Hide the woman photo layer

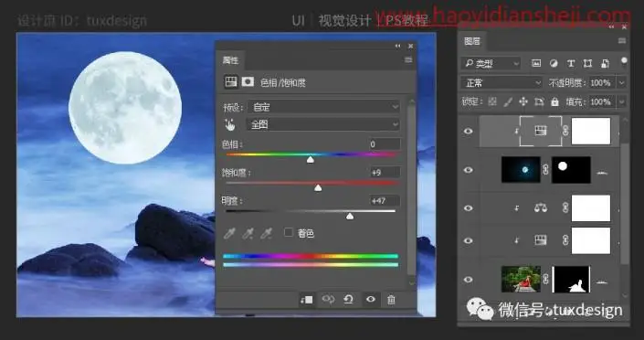(x=468, y=280)
